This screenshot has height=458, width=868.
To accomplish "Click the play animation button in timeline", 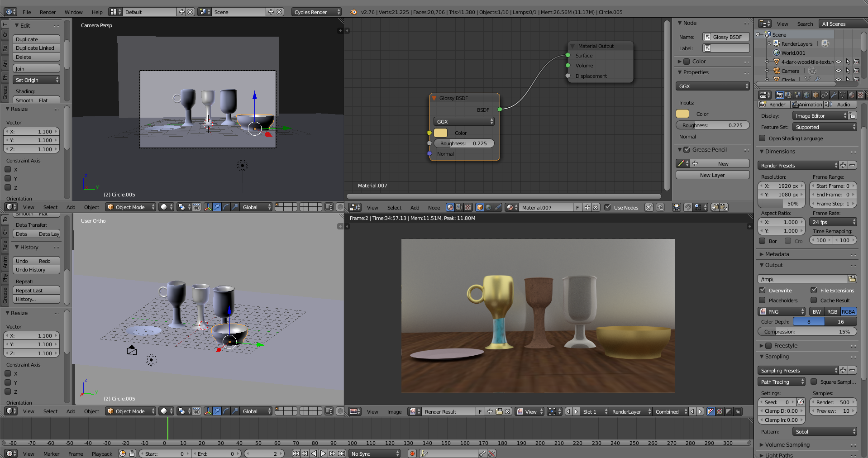I will coord(323,453).
